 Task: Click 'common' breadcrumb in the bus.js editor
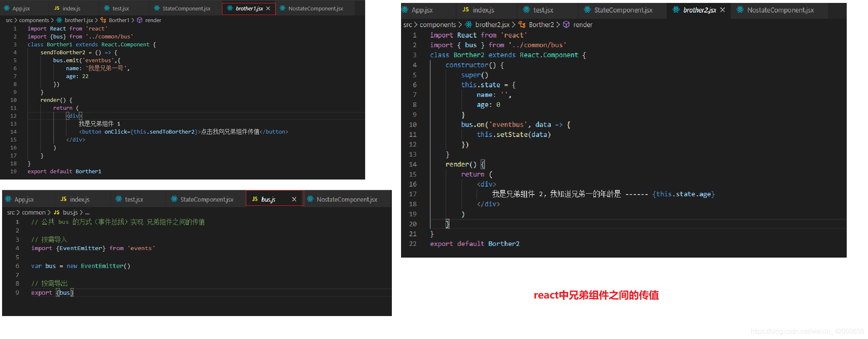pos(34,213)
